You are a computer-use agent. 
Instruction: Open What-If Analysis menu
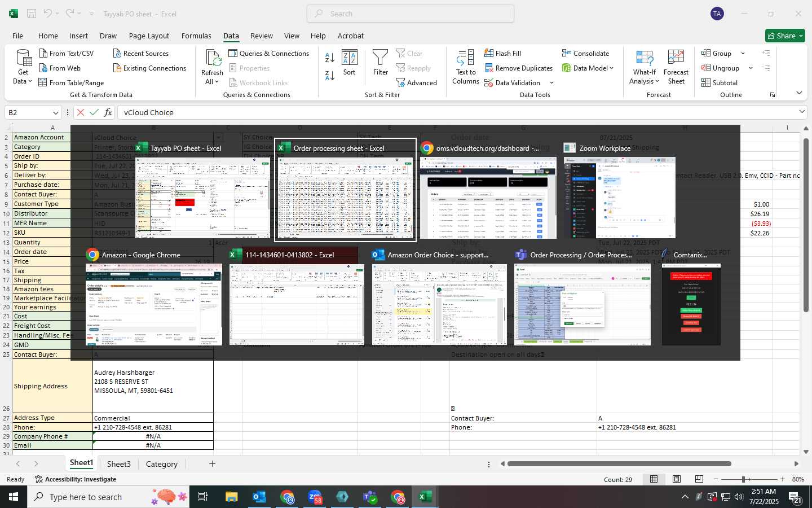[644, 67]
